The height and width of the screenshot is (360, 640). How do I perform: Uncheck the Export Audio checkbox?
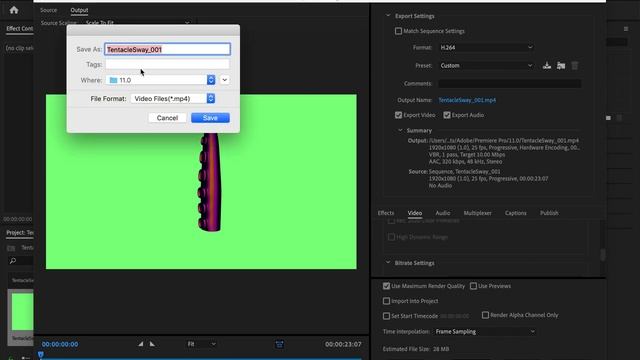tap(447, 115)
